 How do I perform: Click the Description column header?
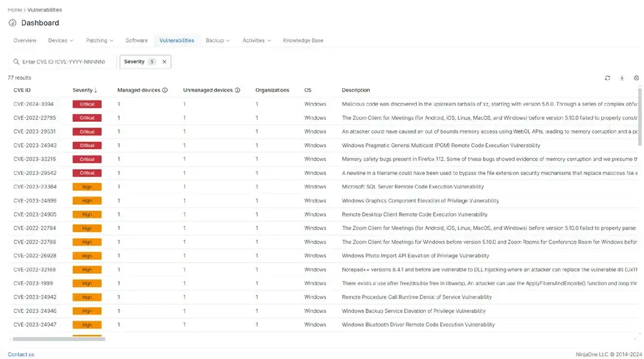pos(356,90)
